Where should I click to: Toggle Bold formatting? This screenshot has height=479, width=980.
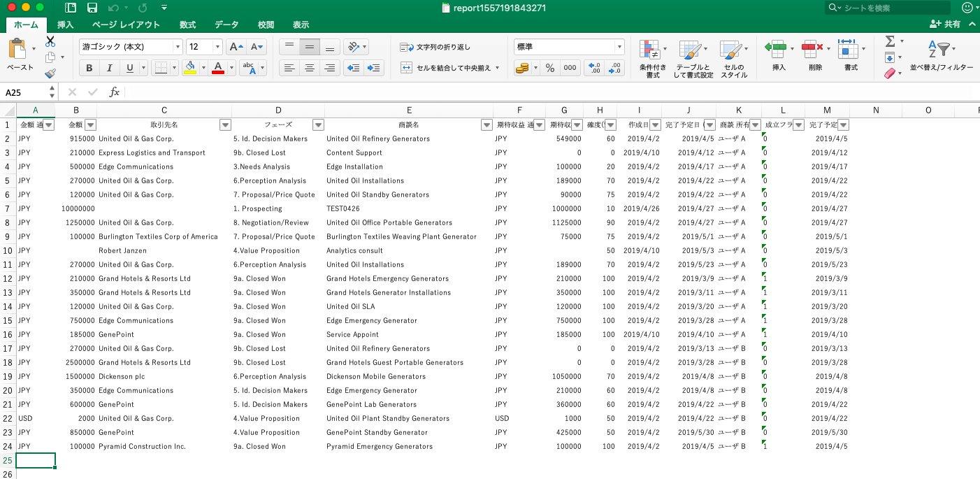point(89,68)
